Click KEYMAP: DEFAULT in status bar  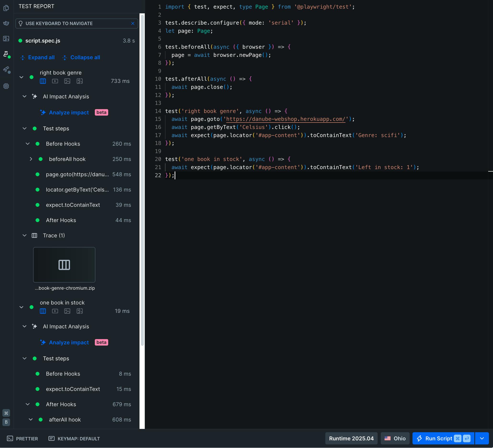point(74,438)
